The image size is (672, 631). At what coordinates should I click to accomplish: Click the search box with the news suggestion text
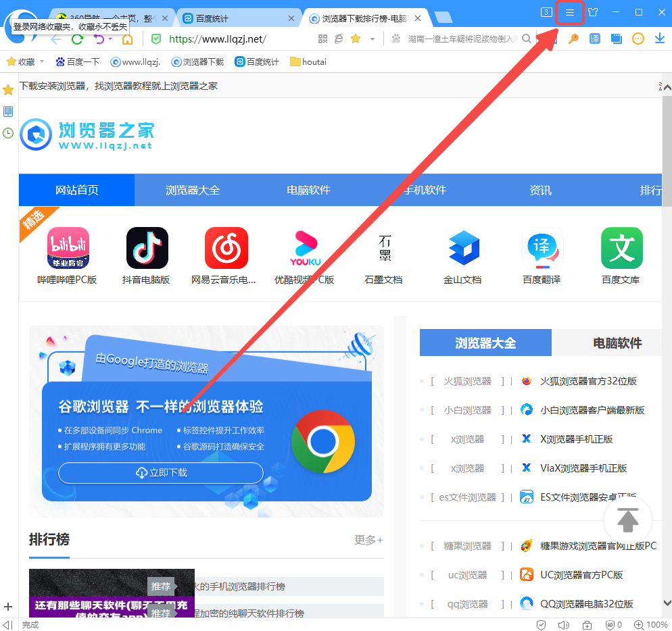463,39
